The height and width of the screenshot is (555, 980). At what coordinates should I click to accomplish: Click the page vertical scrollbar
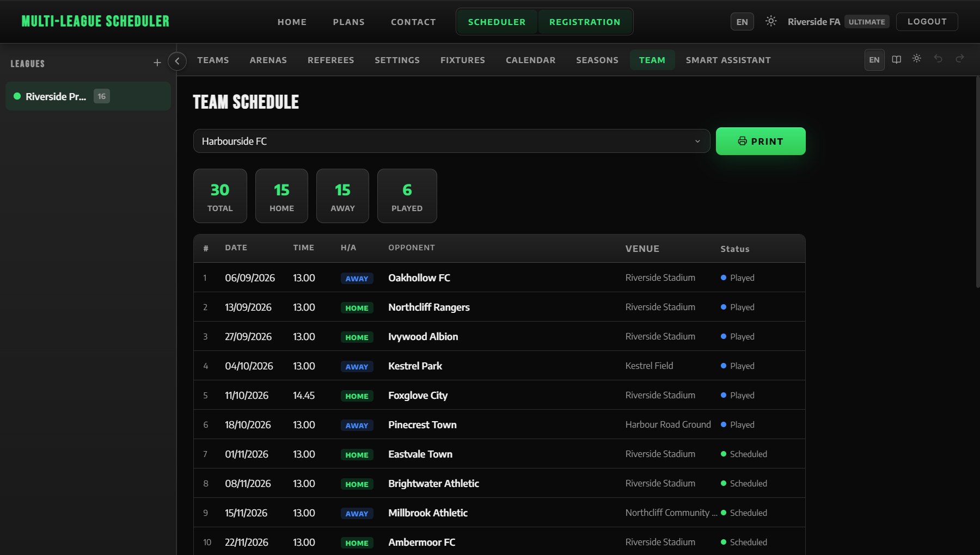coord(977,182)
